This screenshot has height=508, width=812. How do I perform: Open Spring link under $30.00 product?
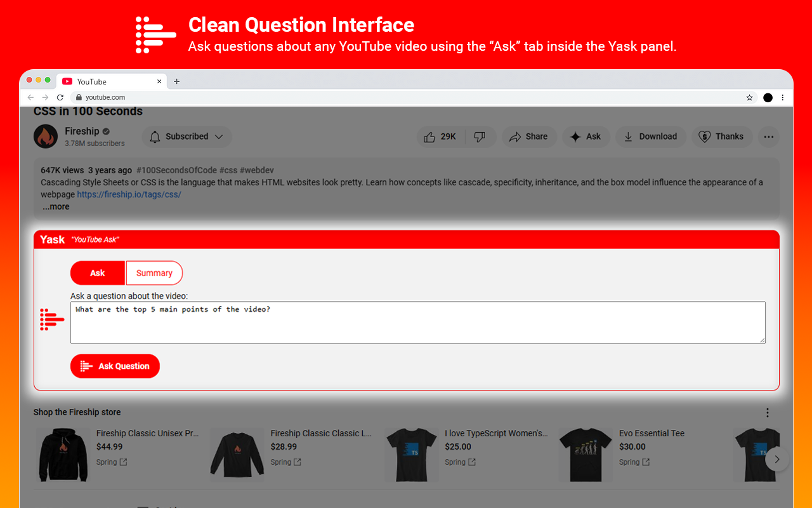[x=634, y=462]
